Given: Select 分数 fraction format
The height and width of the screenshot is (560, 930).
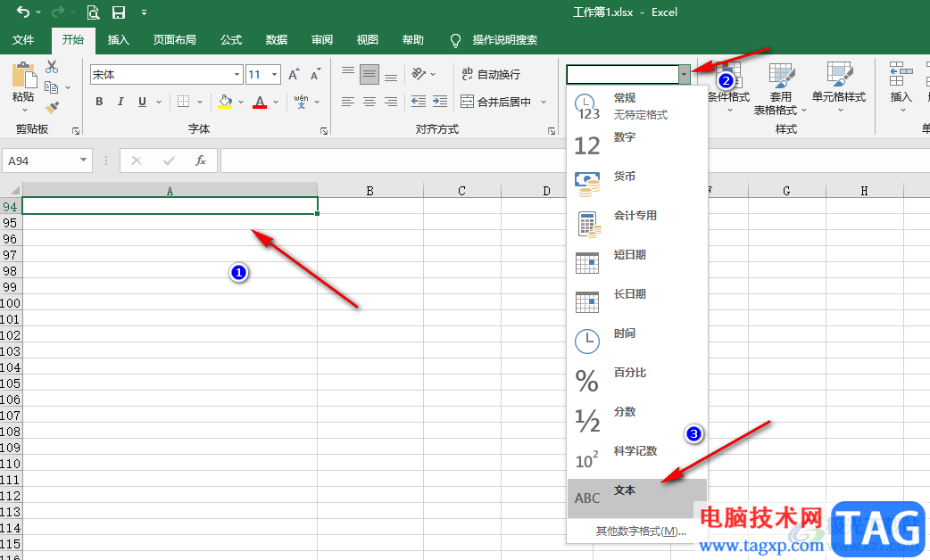Looking at the screenshot, I should pyautogui.click(x=637, y=420).
